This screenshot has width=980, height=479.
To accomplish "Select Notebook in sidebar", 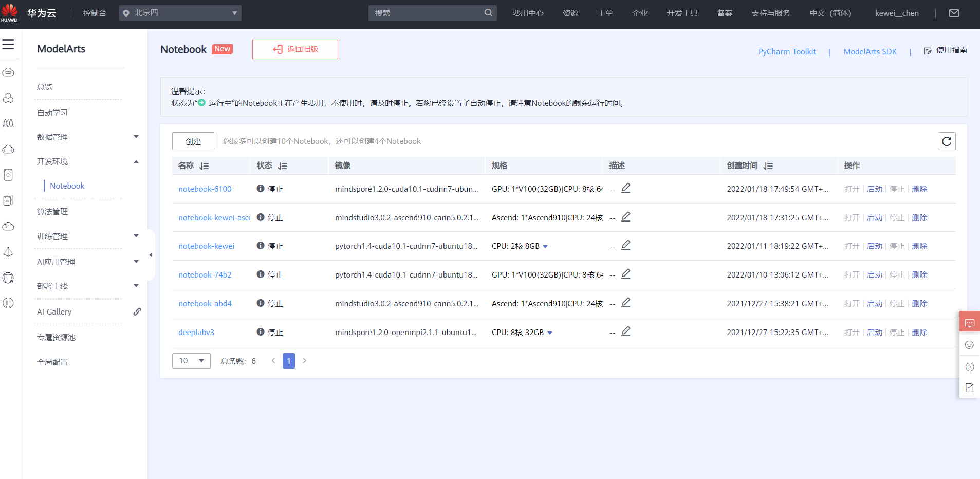I will click(x=67, y=186).
